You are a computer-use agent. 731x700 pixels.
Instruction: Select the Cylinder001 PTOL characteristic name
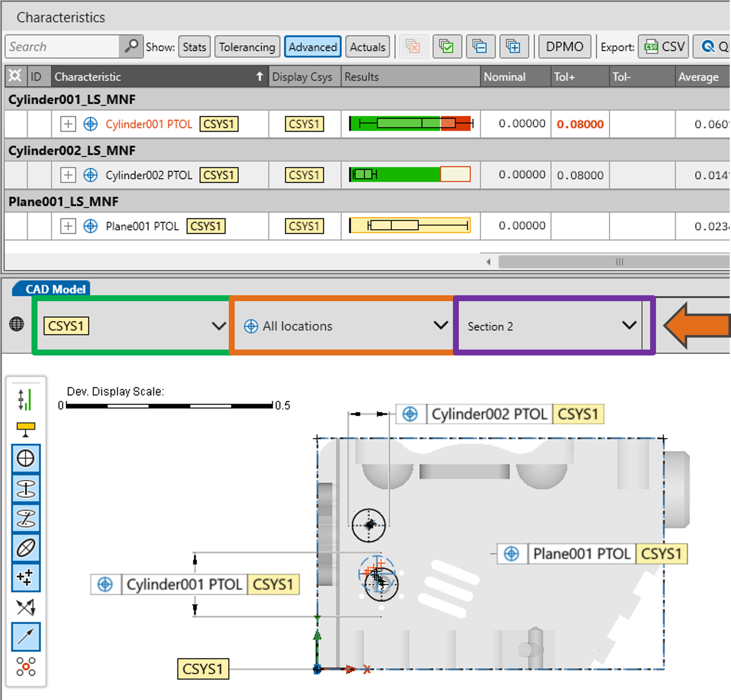click(x=149, y=124)
